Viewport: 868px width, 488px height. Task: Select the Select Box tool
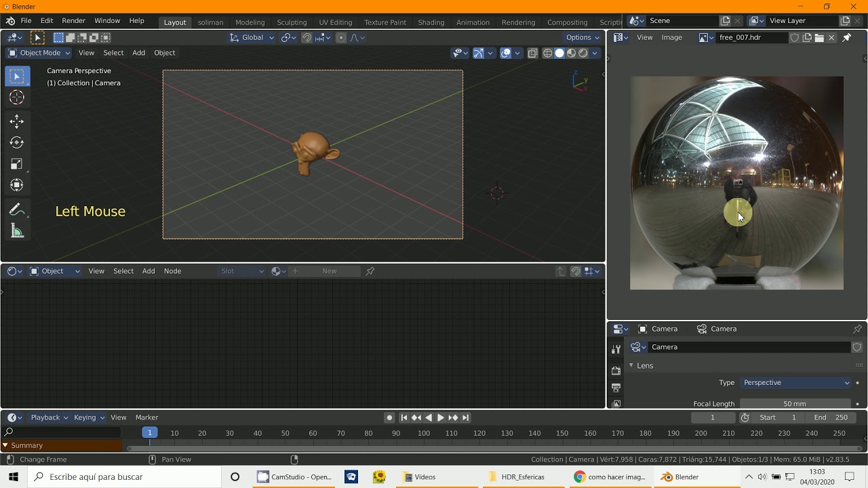coord(17,77)
